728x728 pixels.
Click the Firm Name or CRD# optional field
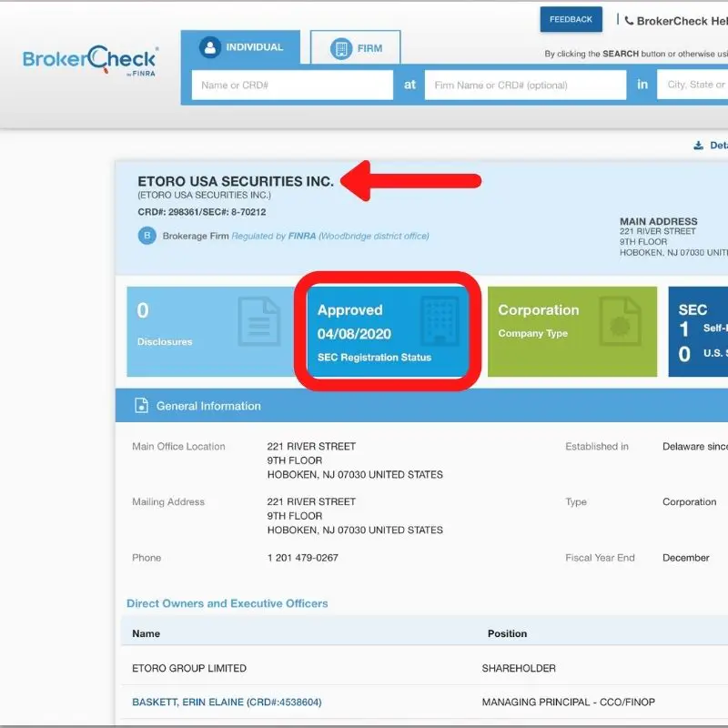523,84
